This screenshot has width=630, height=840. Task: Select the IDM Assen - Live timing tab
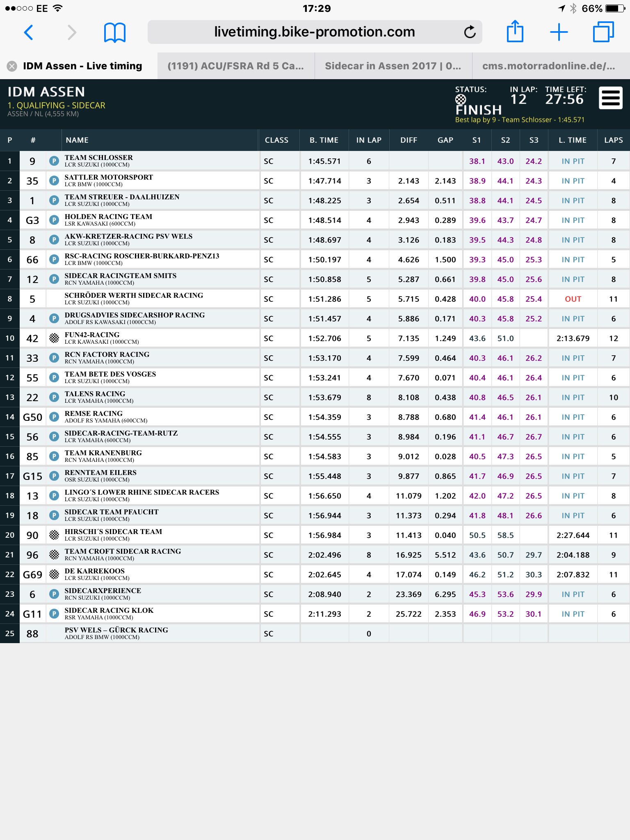coord(79,66)
